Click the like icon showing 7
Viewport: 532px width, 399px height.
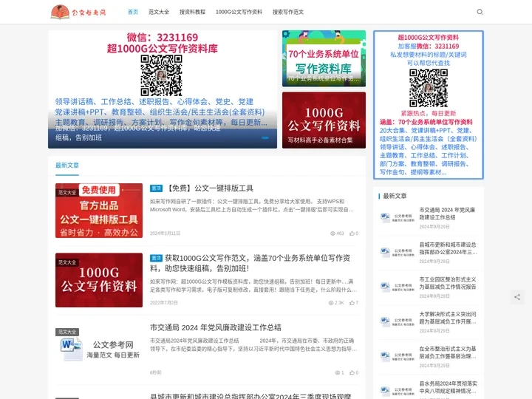352,303
